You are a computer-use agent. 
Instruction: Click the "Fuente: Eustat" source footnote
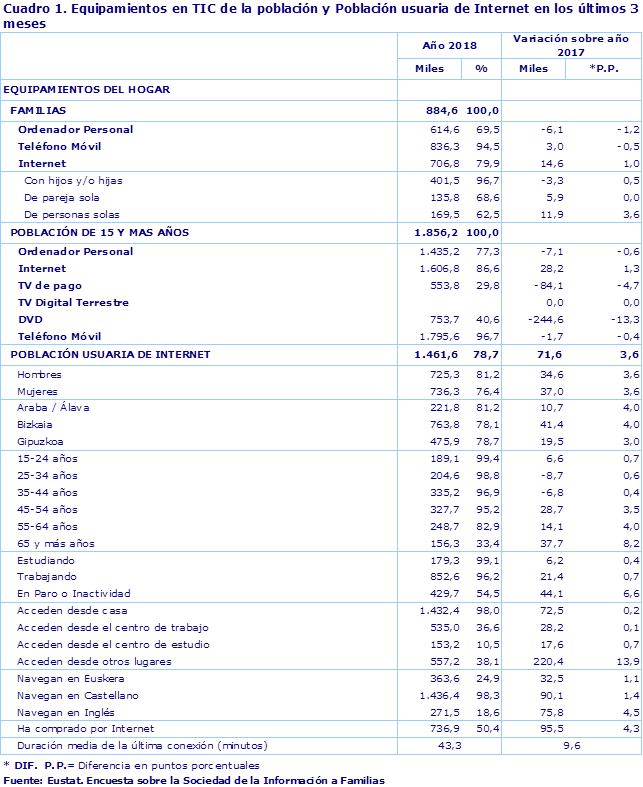[x=194, y=780]
